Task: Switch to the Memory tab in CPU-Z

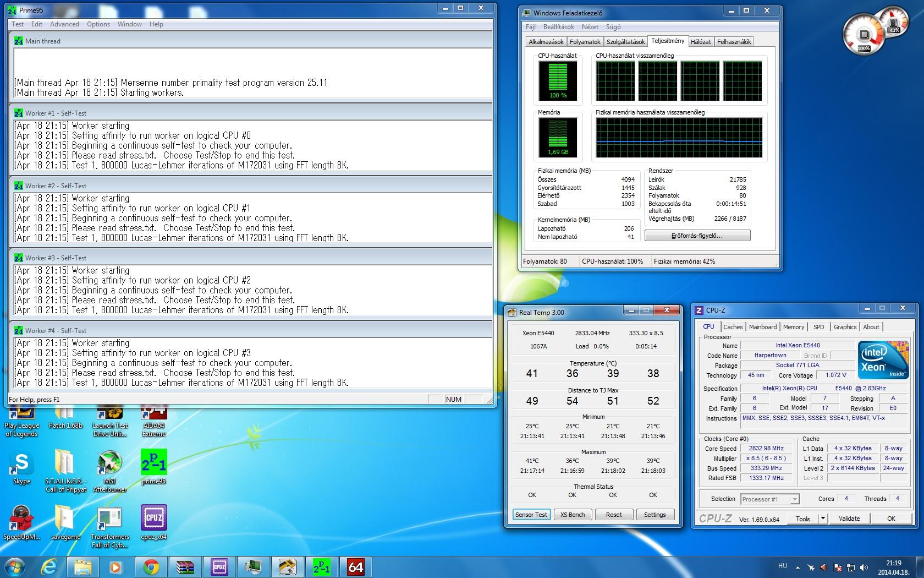Action: [x=794, y=327]
